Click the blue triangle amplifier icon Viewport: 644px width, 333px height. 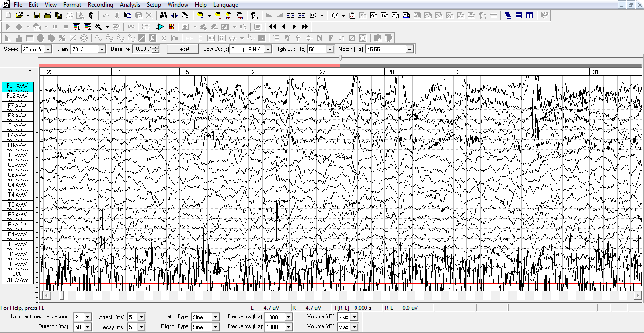tap(160, 27)
